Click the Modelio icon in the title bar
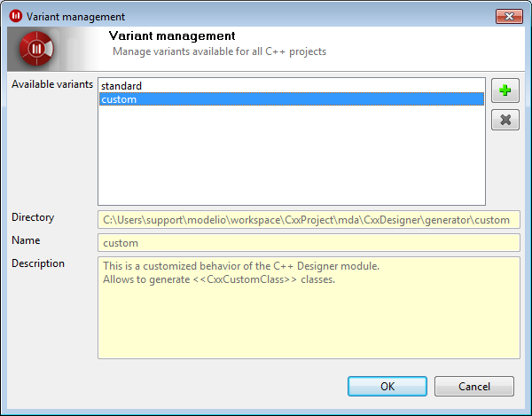The width and height of the screenshot is (532, 416). tap(16, 16)
